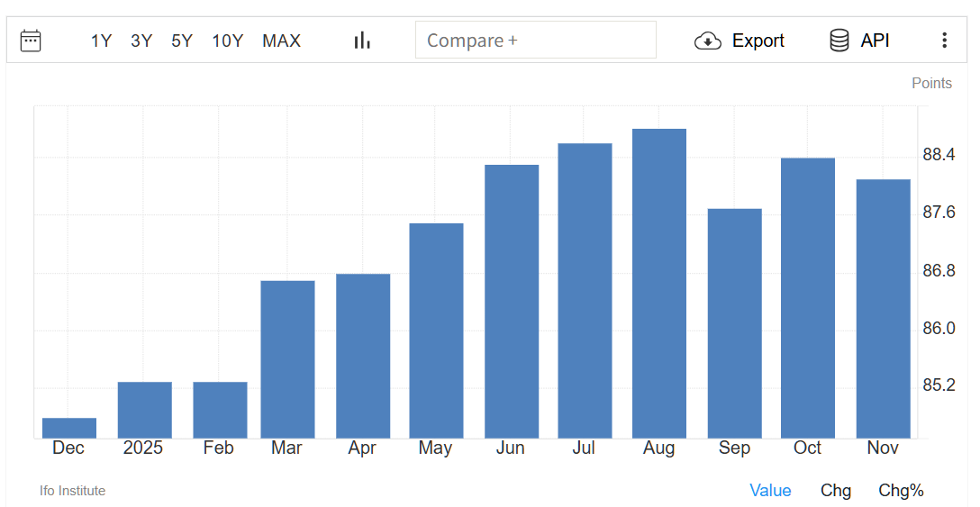Image resolution: width=980 pixels, height=507 pixels.
Task: Open the calendar date range picker
Action: click(x=31, y=41)
